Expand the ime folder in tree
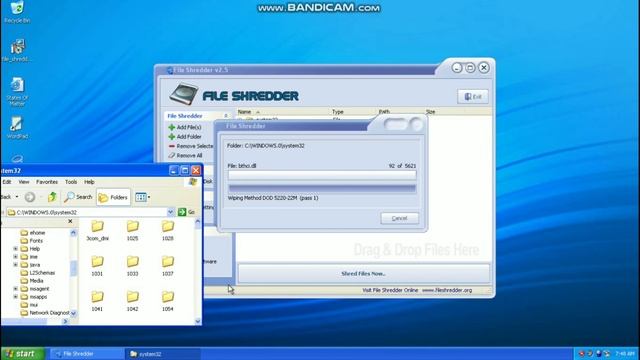 [x=16, y=257]
